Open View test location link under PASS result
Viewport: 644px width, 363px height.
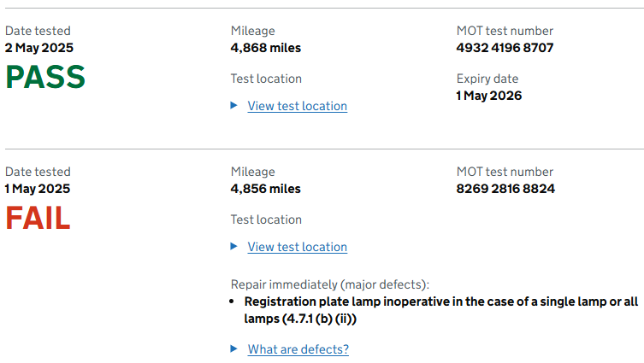point(297,106)
